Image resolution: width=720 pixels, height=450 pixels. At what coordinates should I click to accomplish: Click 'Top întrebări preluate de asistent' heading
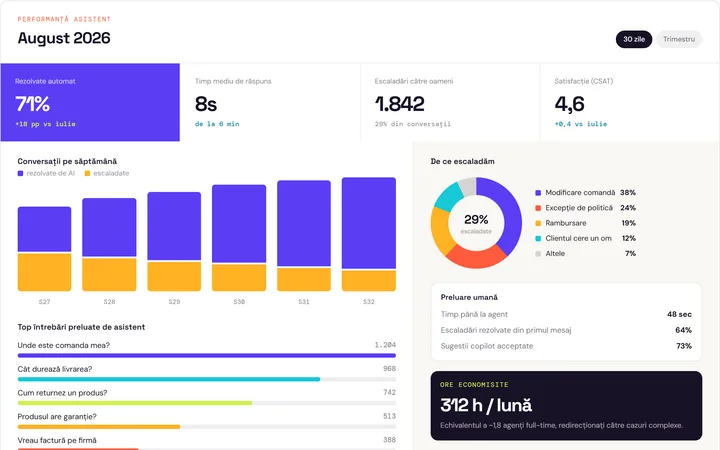tap(81, 327)
